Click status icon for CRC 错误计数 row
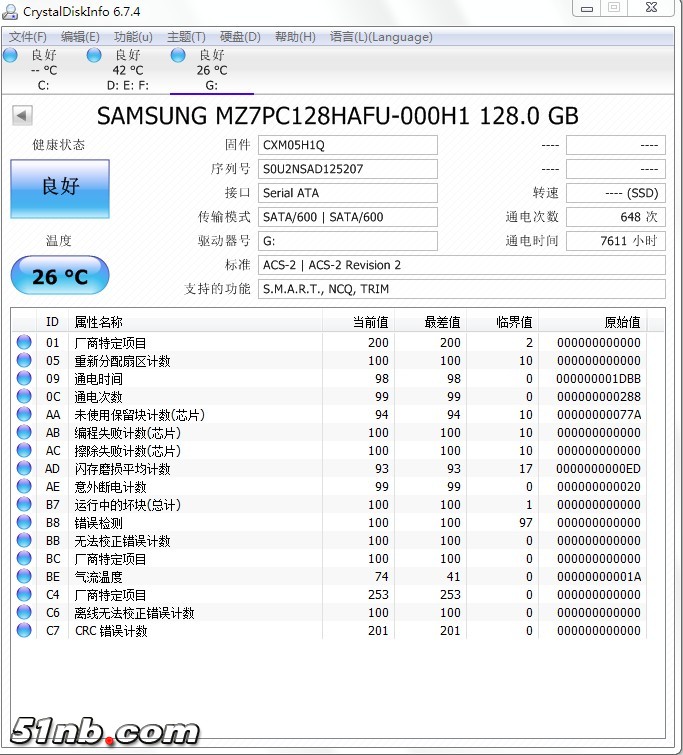Image resolution: width=683 pixels, height=755 pixels. tap(24, 631)
